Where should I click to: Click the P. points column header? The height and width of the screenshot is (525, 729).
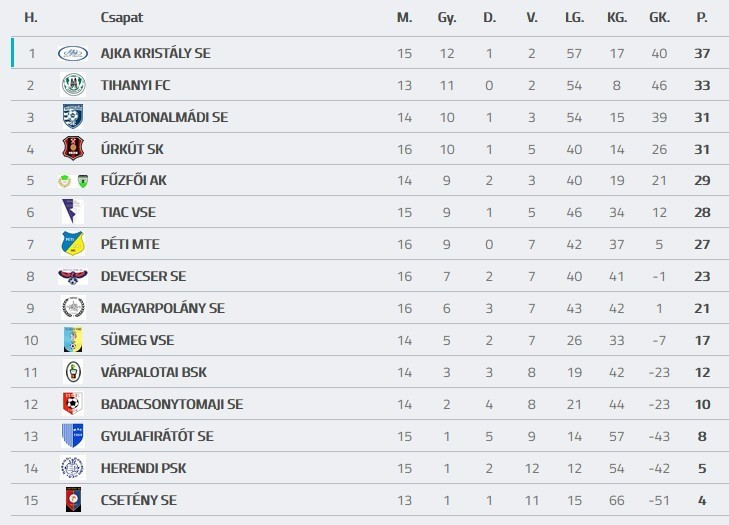point(701,18)
